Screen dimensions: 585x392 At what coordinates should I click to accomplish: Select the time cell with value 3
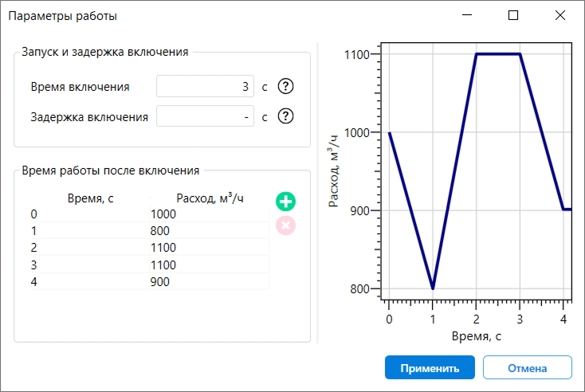tap(90, 265)
